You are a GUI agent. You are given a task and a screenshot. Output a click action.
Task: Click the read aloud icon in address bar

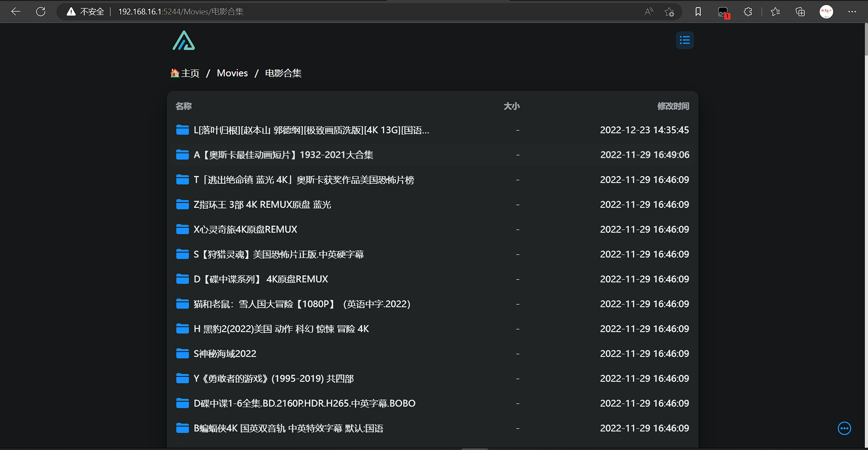pos(649,12)
